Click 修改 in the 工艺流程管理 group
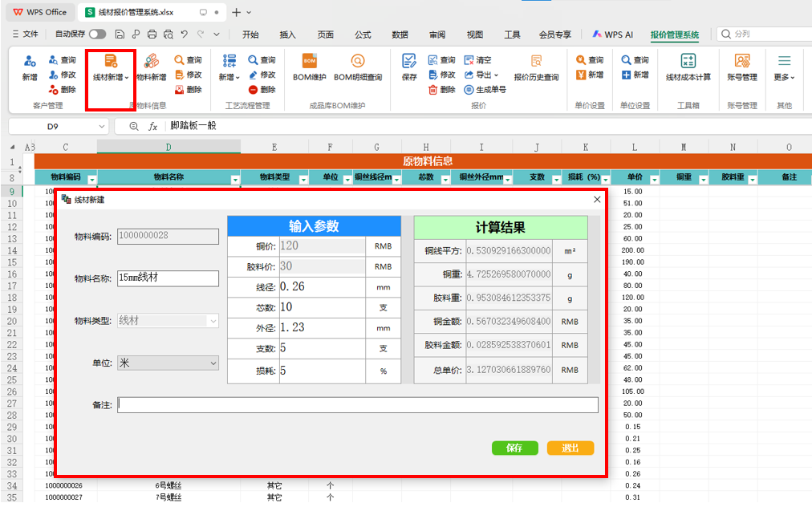Image resolution: width=812 pixels, height=507 pixels. (x=262, y=75)
